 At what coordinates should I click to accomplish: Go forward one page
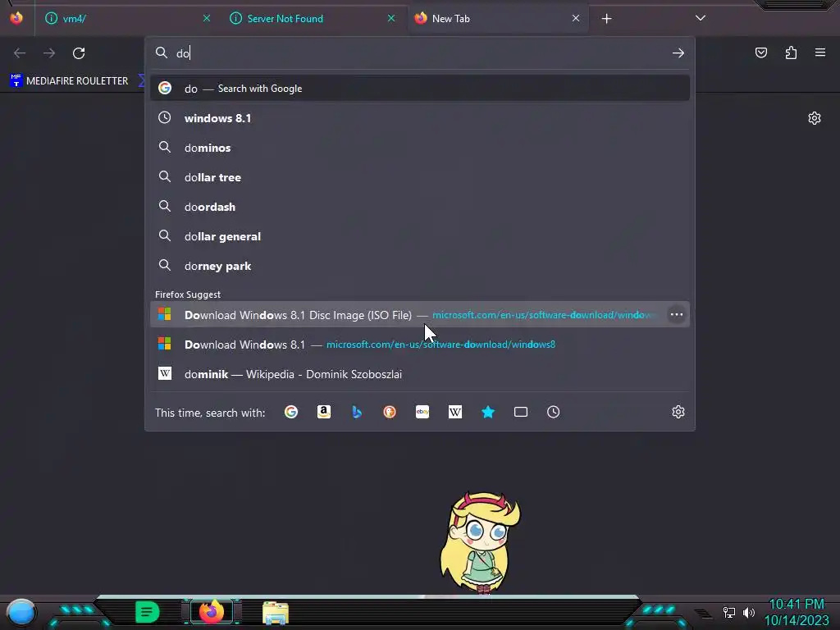[x=49, y=53]
